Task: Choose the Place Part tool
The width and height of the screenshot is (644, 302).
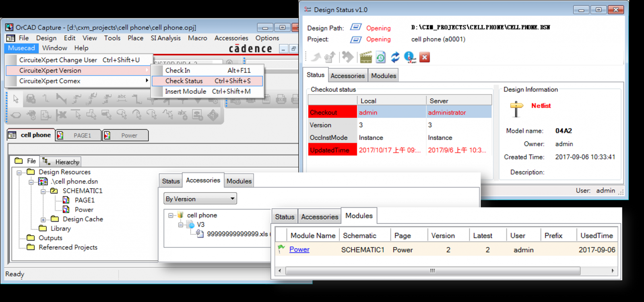Action: (x=31, y=99)
